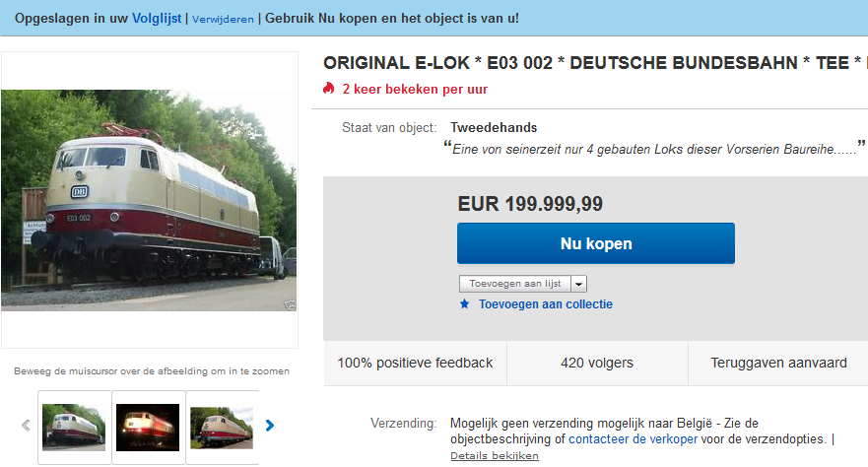Open the contacteer de verkoper link

click(633, 439)
